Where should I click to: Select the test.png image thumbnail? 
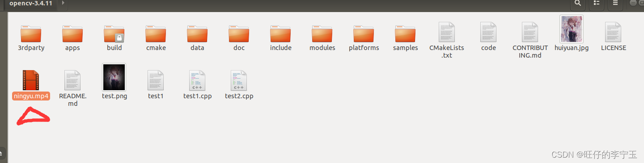click(x=114, y=78)
